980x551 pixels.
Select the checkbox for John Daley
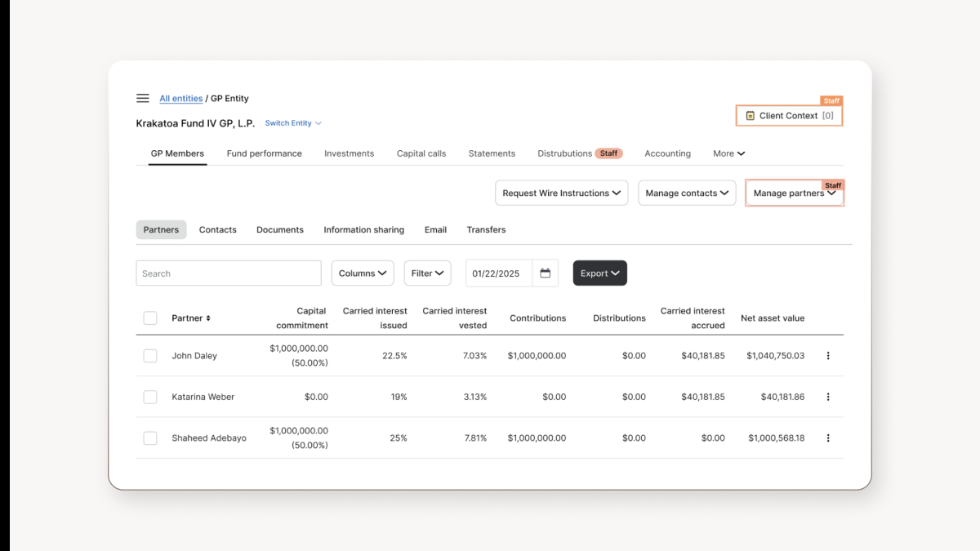pyautogui.click(x=150, y=355)
